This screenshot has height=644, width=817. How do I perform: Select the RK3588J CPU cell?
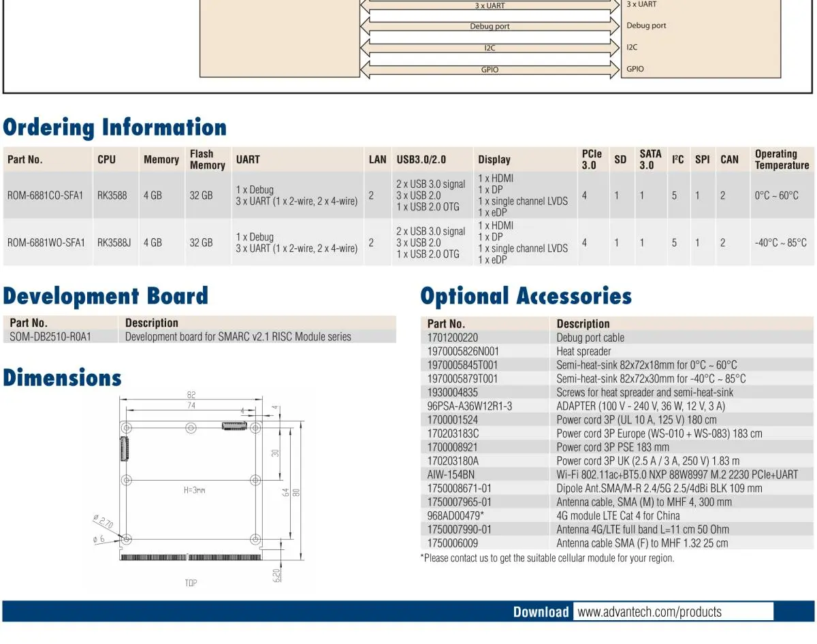(114, 242)
